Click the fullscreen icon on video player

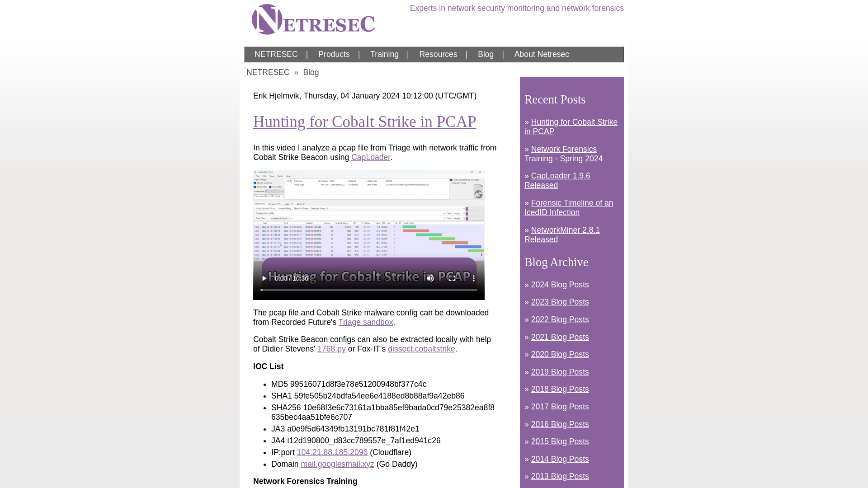(x=452, y=278)
